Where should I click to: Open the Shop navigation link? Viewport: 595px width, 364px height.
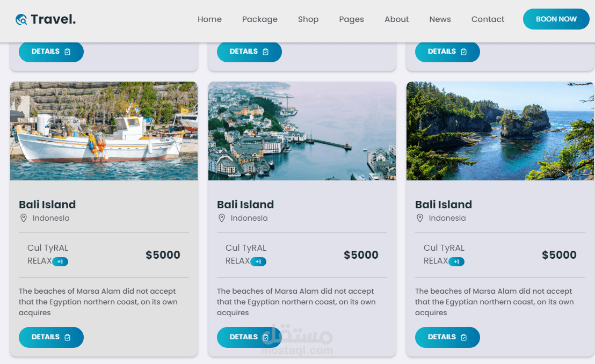[308, 19]
